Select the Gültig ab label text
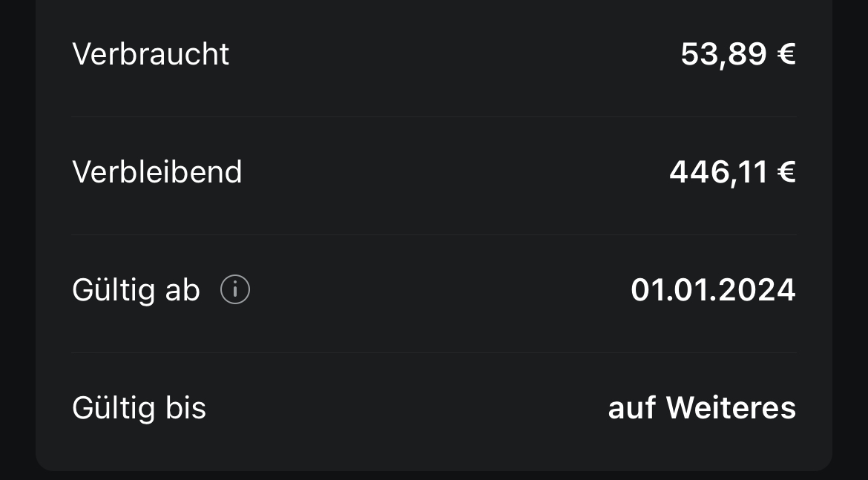 coord(136,290)
